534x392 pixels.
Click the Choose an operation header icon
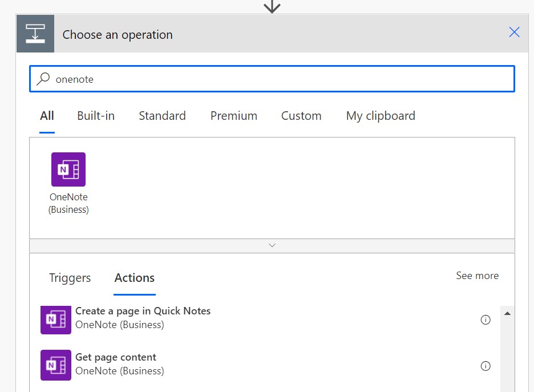(x=35, y=34)
